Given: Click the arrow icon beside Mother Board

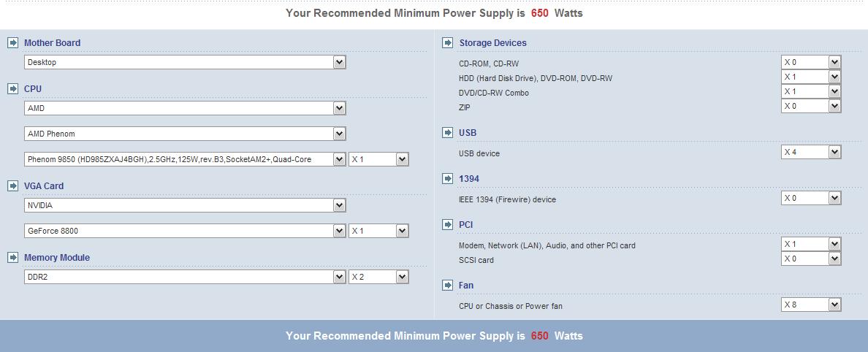Looking at the screenshot, I should [x=12, y=42].
